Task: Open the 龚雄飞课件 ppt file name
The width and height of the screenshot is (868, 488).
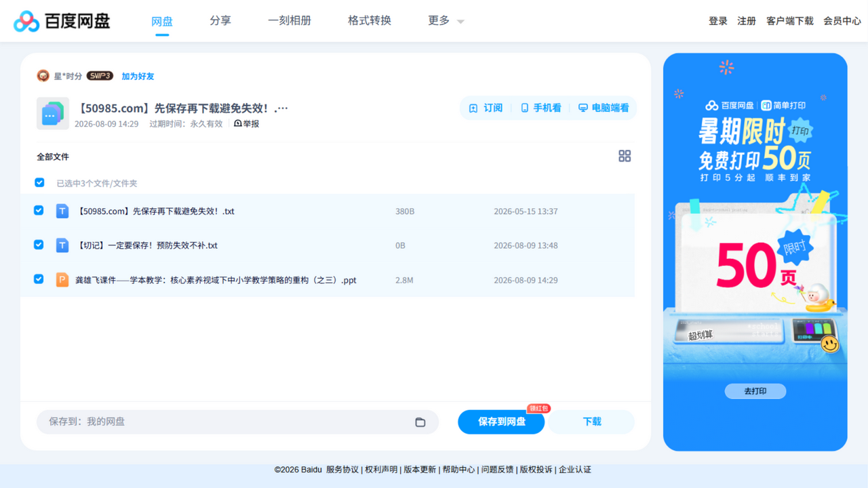Action: [x=216, y=280]
